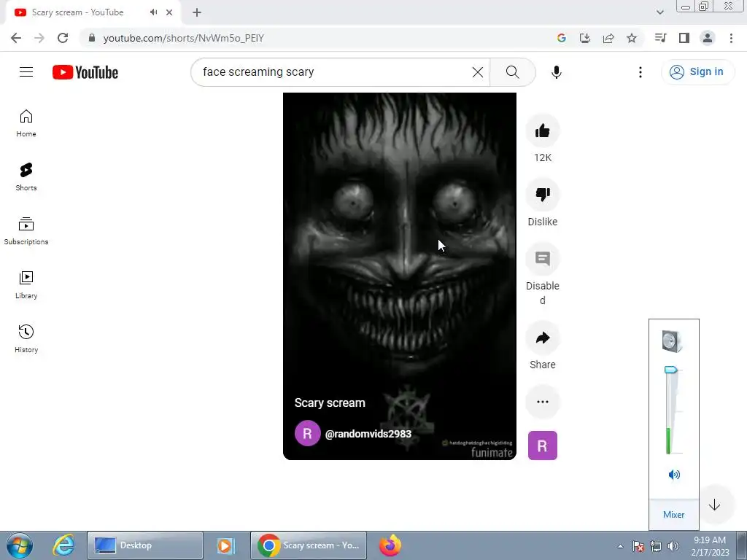Click the Scary scream video title
Viewport: 747px width, 560px height.
330,402
